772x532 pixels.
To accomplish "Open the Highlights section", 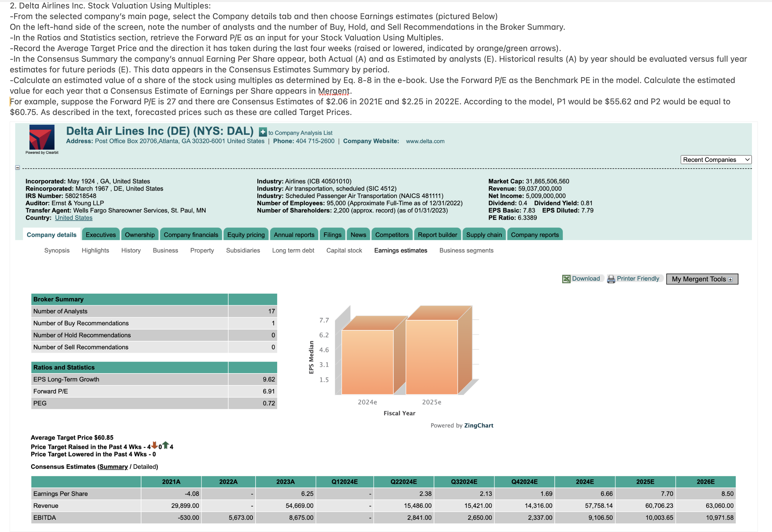I will 95,250.
